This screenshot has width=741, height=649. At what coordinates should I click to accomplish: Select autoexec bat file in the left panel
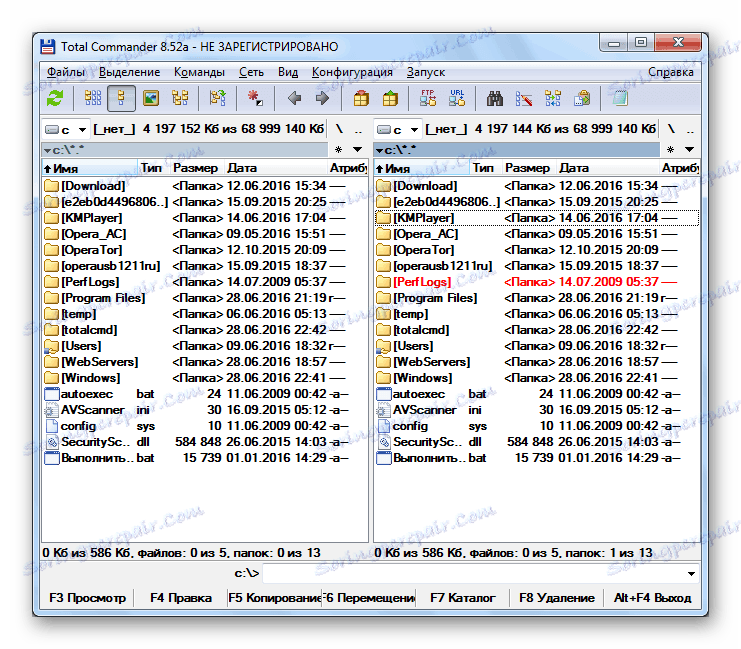(205, 394)
